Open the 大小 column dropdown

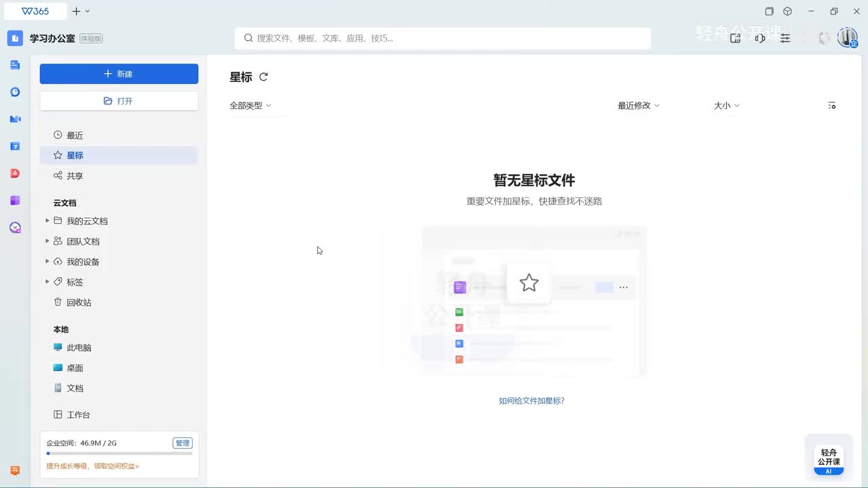coord(727,106)
